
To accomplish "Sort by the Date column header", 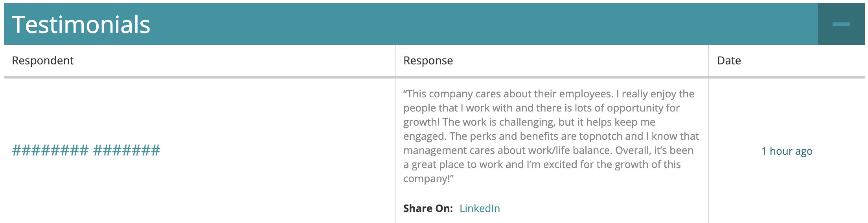I will (729, 60).
